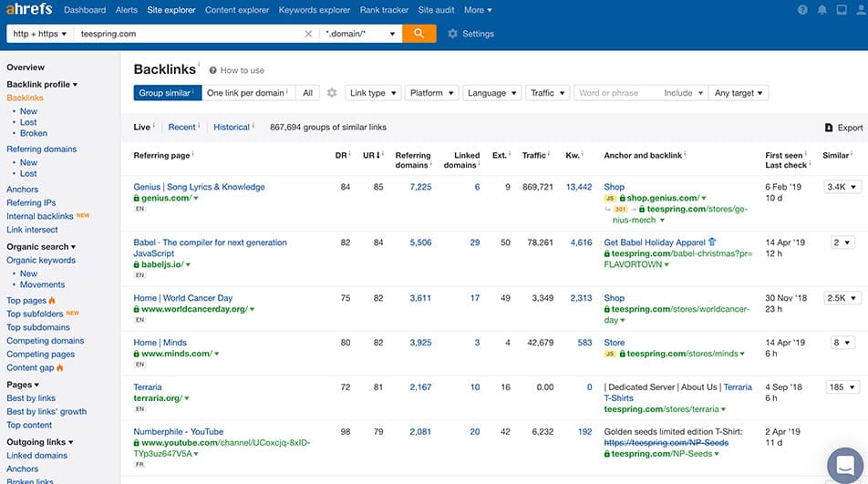Click flame icon next to Content gap
The image size is (868, 484).
(x=60, y=368)
